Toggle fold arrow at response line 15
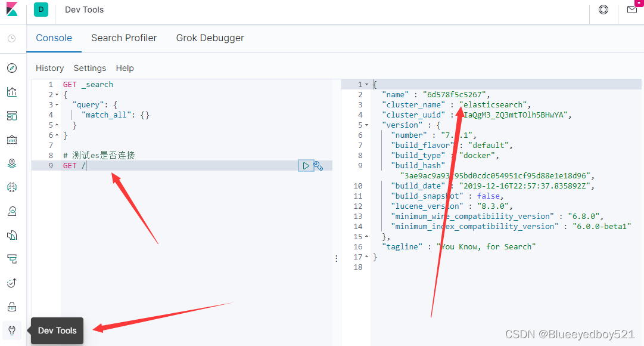The width and height of the screenshot is (644, 346). [367, 237]
